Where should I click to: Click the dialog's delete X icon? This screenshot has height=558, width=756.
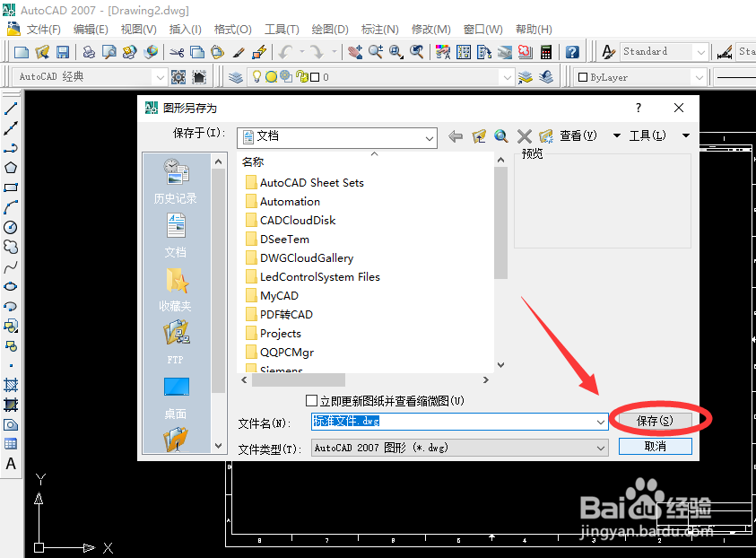pyautogui.click(x=524, y=136)
